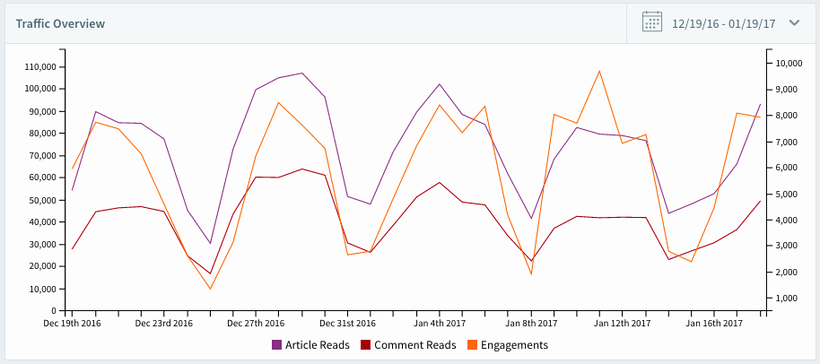Select the Dec 19th 2016 axis label
Screen dimensions: 820x364
72,323
